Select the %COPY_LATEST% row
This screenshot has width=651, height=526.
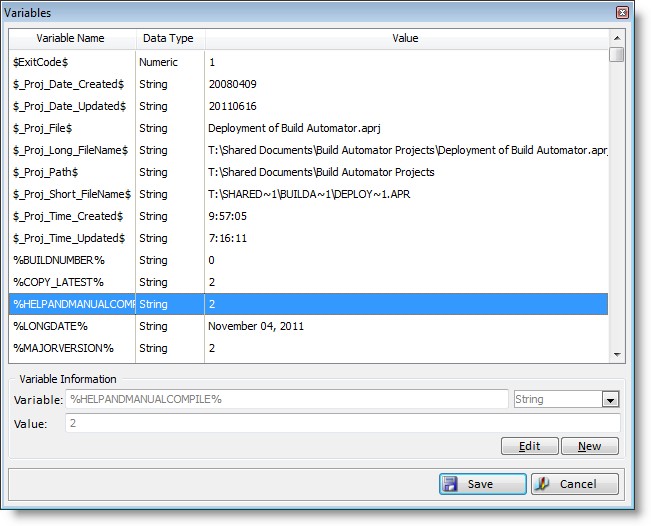click(x=308, y=282)
